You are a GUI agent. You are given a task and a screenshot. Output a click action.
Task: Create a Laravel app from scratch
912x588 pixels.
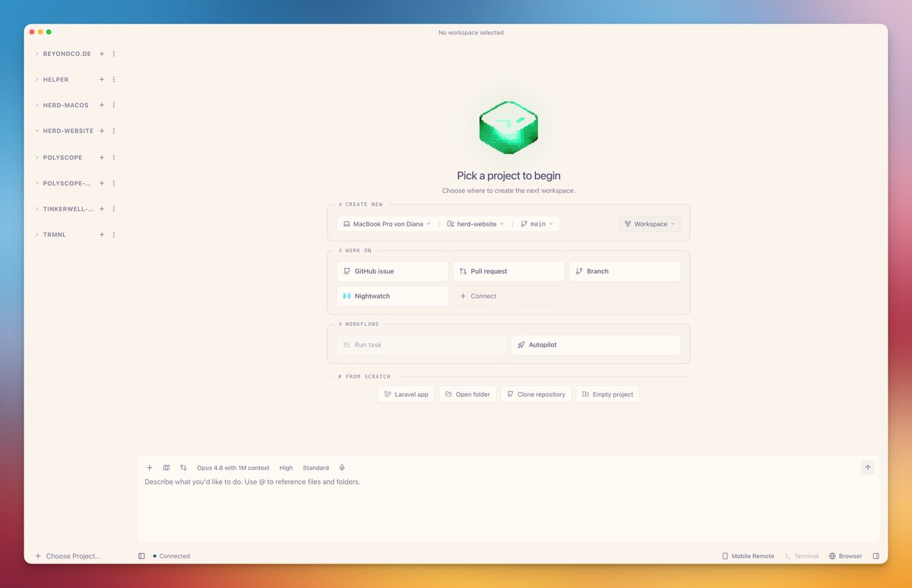click(407, 394)
